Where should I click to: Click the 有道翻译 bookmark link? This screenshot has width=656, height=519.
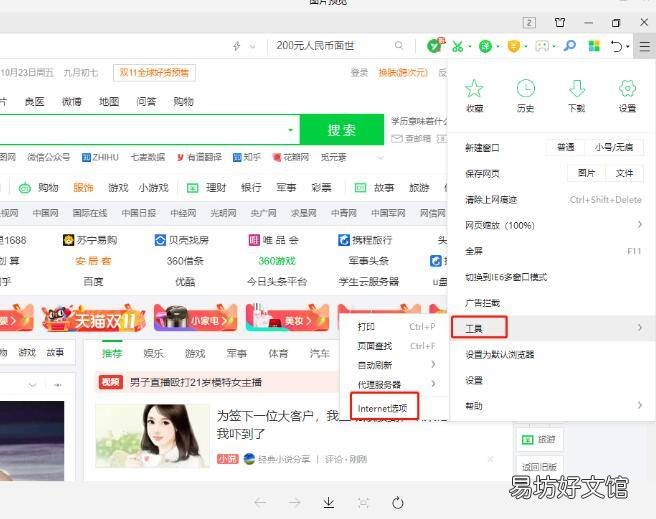tap(199, 158)
